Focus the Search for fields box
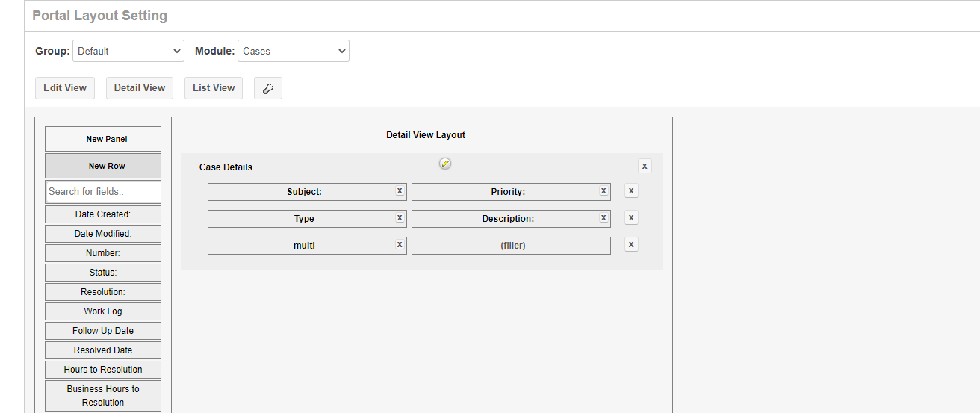 coord(103,192)
